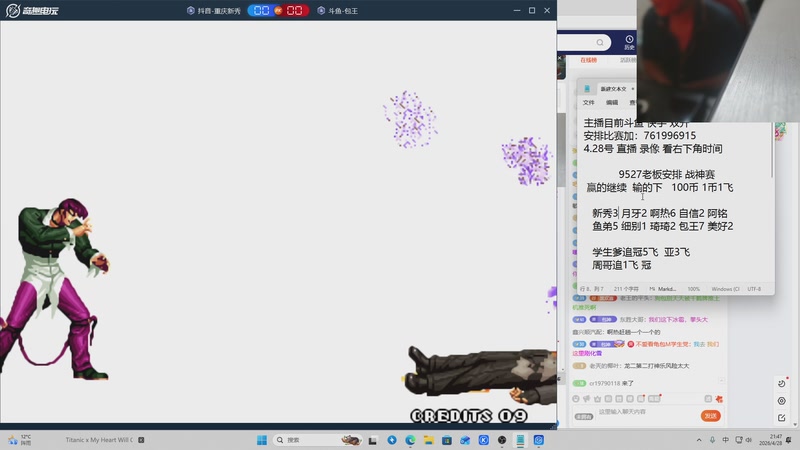Click the megaphone icon in the chat toolbar
The image size is (800, 450).
coord(587,398)
